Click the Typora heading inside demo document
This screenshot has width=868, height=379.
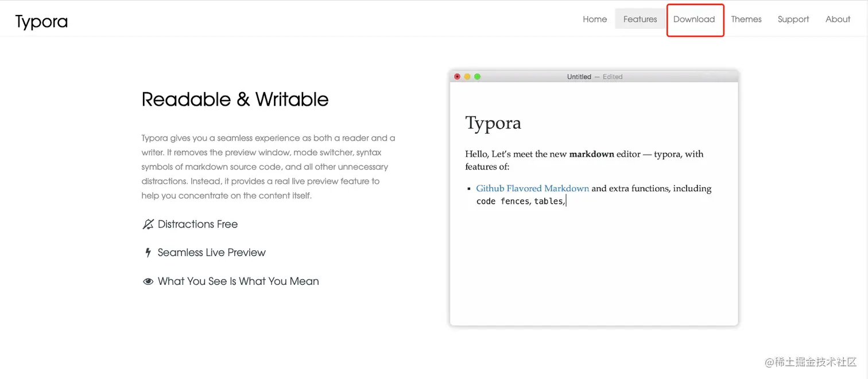[x=493, y=123]
